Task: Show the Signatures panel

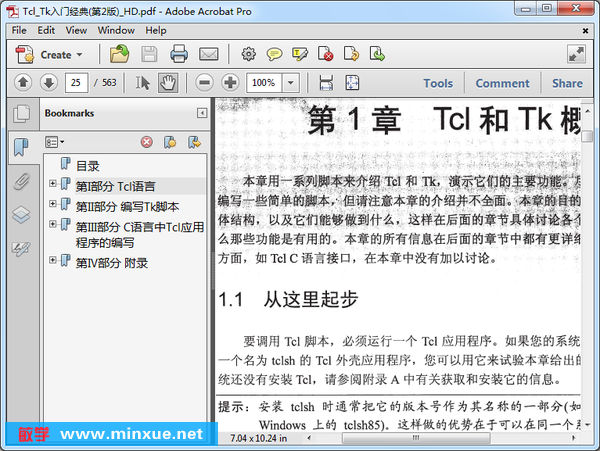Action: coord(21,249)
